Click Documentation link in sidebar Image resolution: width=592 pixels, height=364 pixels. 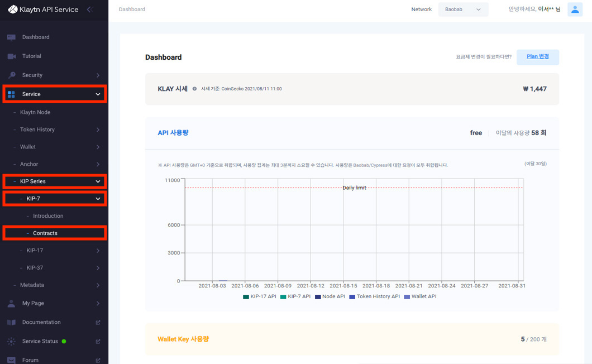coord(41,322)
